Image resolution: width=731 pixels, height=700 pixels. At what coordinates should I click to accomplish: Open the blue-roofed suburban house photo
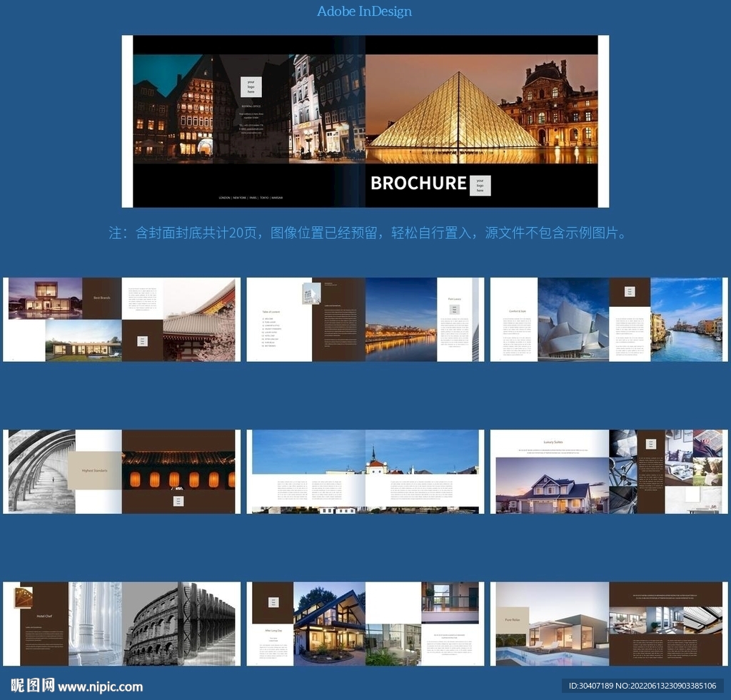553,485
